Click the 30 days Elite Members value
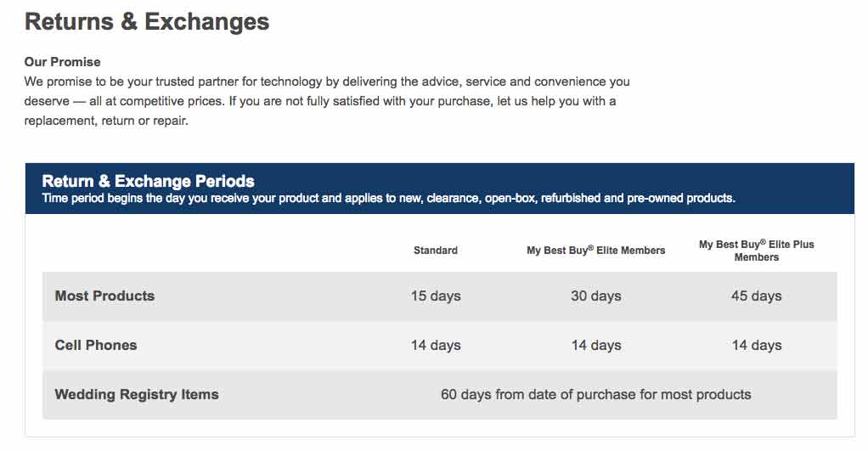The width and height of the screenshot is (868, 451). 595,296
